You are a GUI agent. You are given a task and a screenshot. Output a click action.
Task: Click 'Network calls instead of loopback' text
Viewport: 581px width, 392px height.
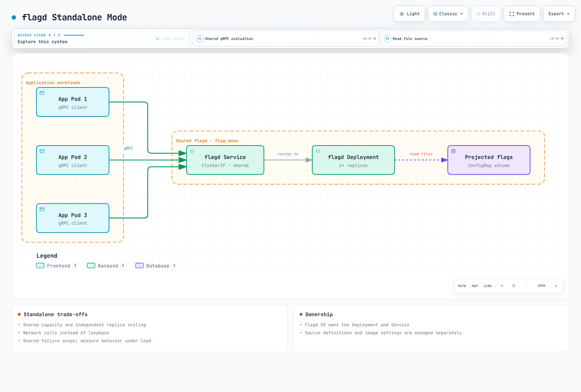(x=66, y=333)
